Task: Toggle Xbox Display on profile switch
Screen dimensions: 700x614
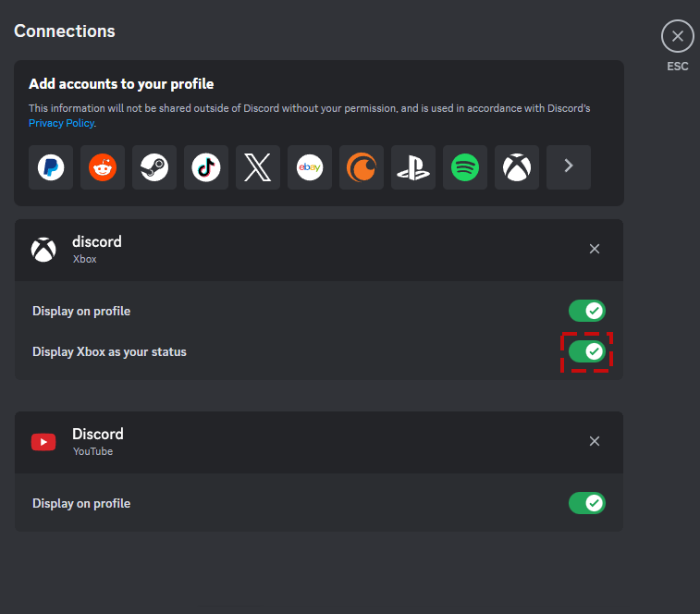Action: click(x=586, y=311)
